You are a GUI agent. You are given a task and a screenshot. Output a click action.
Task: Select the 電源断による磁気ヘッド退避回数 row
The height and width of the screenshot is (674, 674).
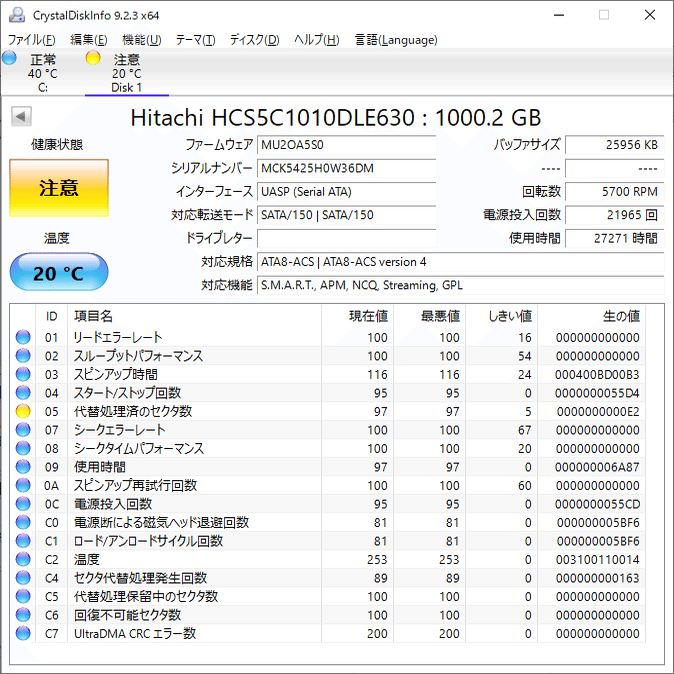point(328,522)
